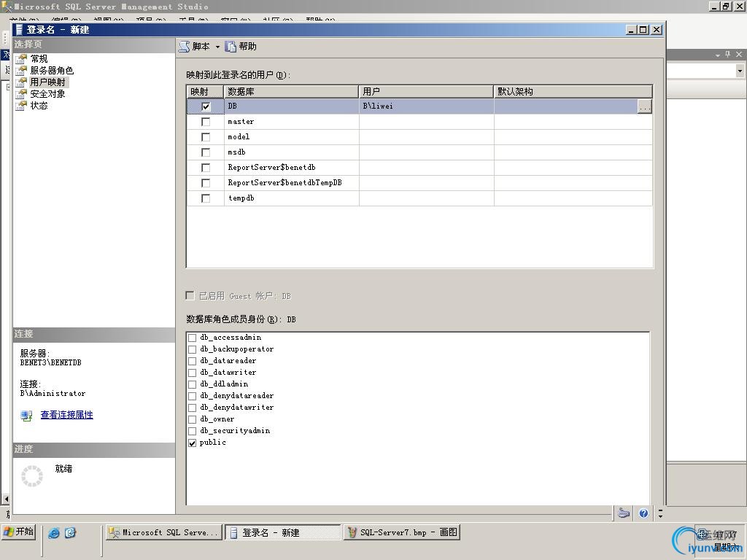Click the B\liwei user cell
This screenshot has height=560, width=747.
426,106
